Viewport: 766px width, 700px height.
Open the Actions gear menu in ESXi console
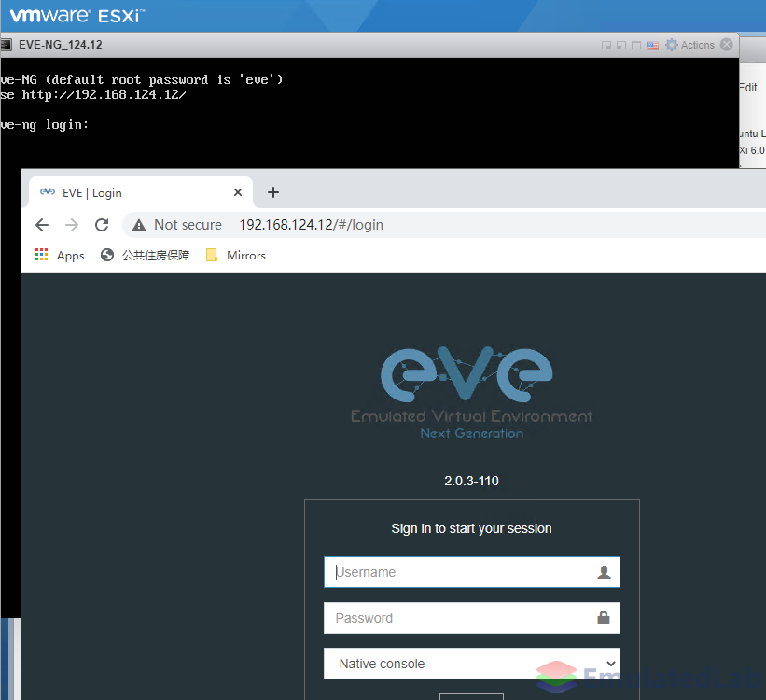[689, 45]
